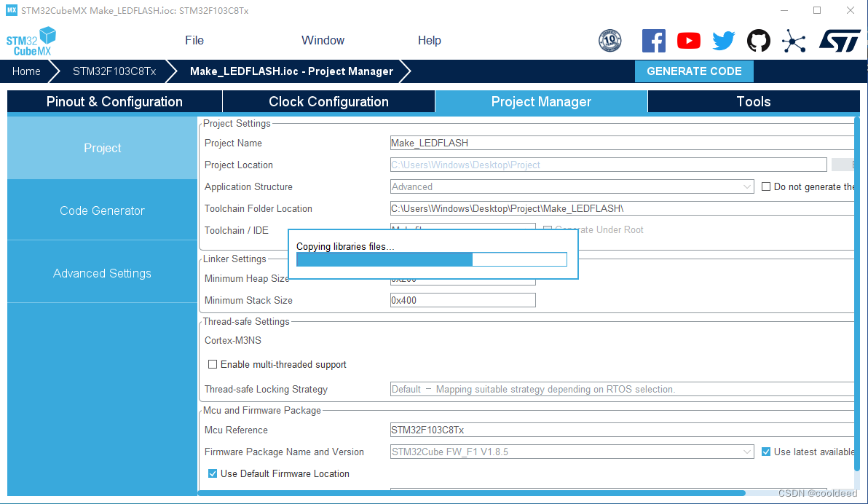
Task: Toggle Generate Under Root checkbox
Action: point(548,229)
